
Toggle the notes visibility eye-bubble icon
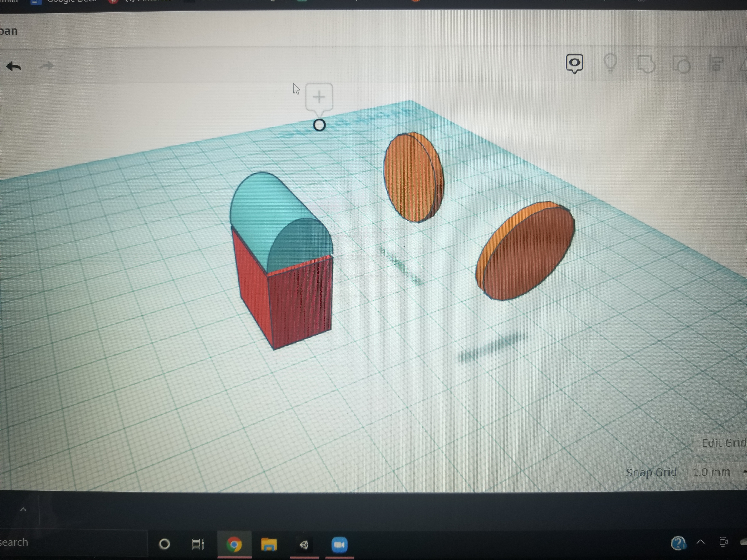tap(574, 64)
